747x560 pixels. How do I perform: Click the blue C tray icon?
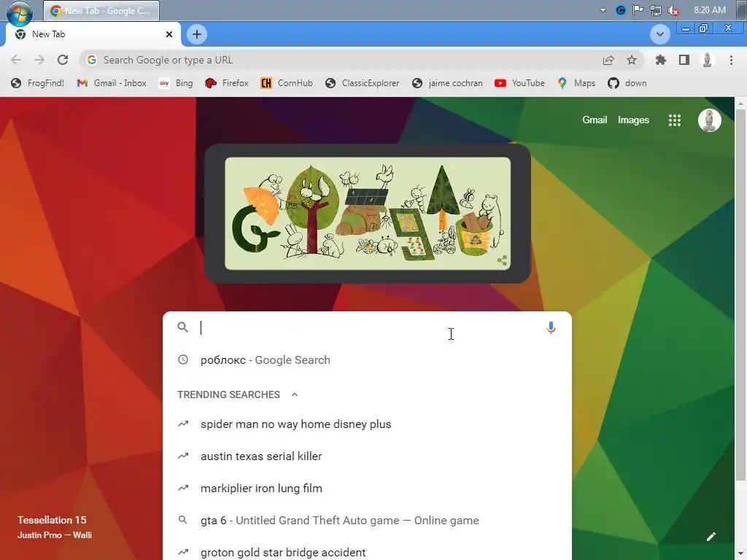620,10
